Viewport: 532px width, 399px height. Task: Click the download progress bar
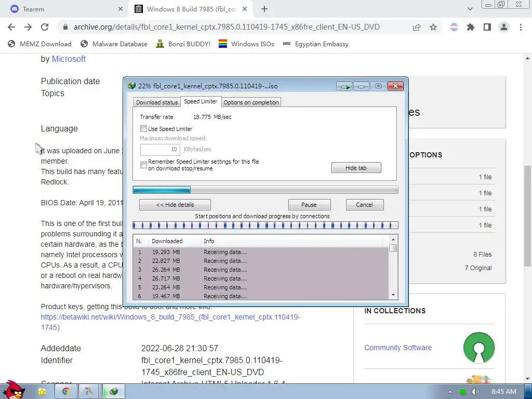click(x=265, y=190)
